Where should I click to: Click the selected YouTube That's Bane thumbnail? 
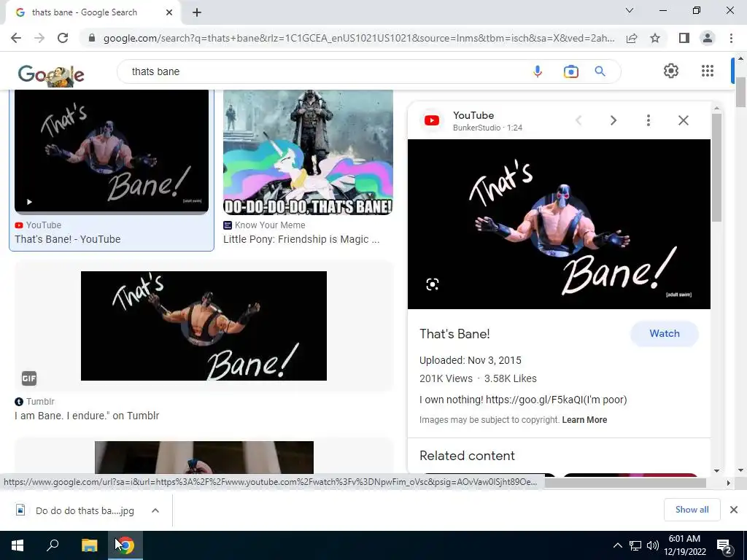(112, 152)
